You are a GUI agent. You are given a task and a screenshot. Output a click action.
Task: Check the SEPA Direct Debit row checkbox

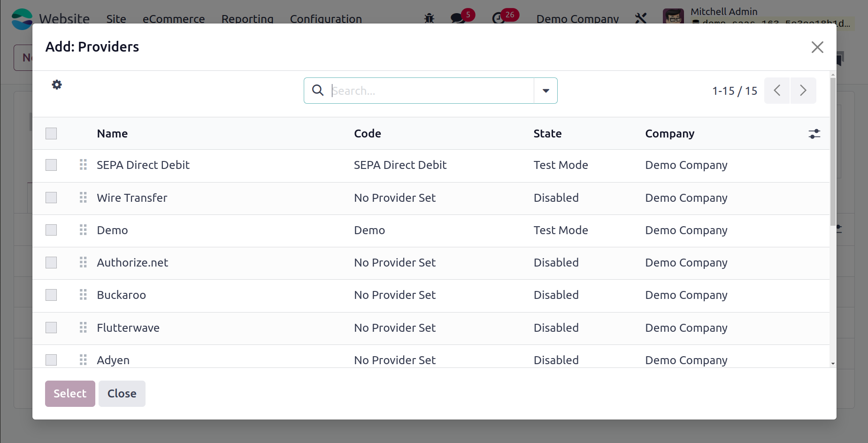pos(51,165)
